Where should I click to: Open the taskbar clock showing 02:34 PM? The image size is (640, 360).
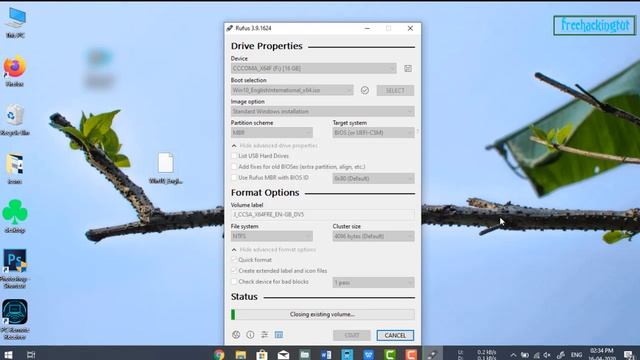[602, 354]
